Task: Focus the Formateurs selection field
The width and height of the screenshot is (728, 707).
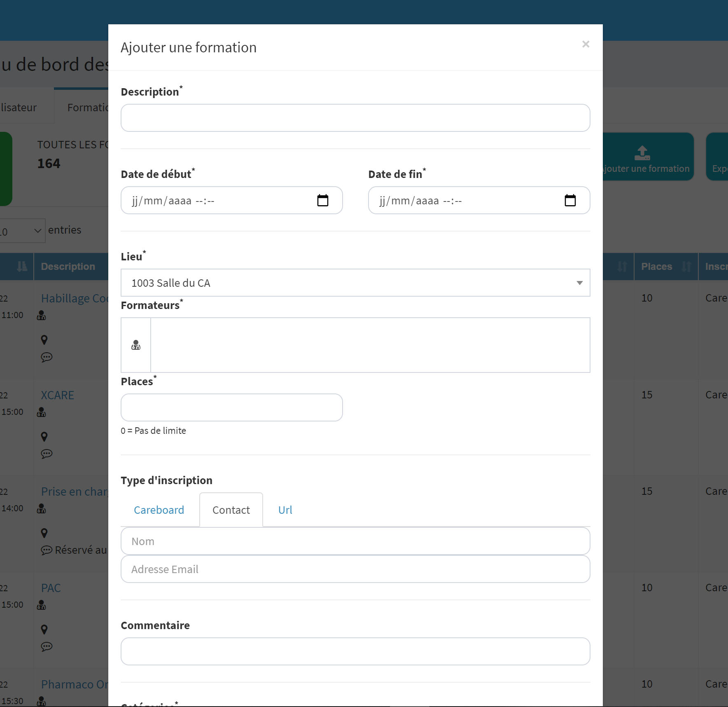Action: 370,345
